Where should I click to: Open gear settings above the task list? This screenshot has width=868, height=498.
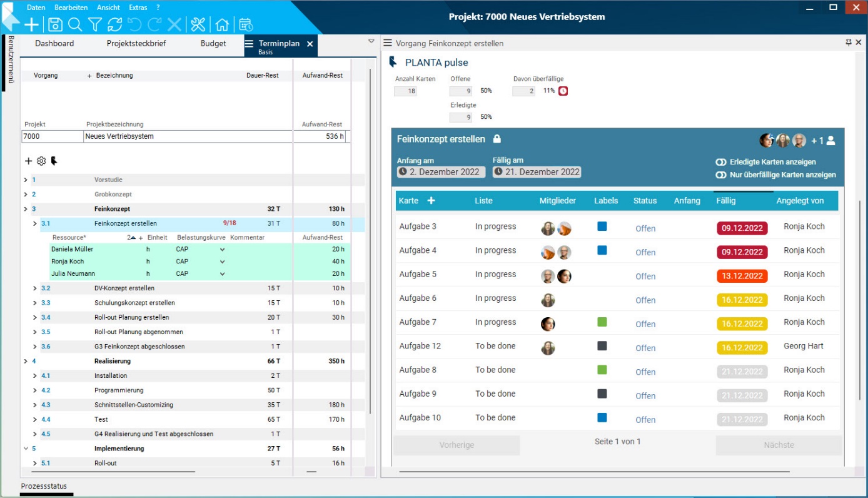pyautogui.click(x=41, y=161)
